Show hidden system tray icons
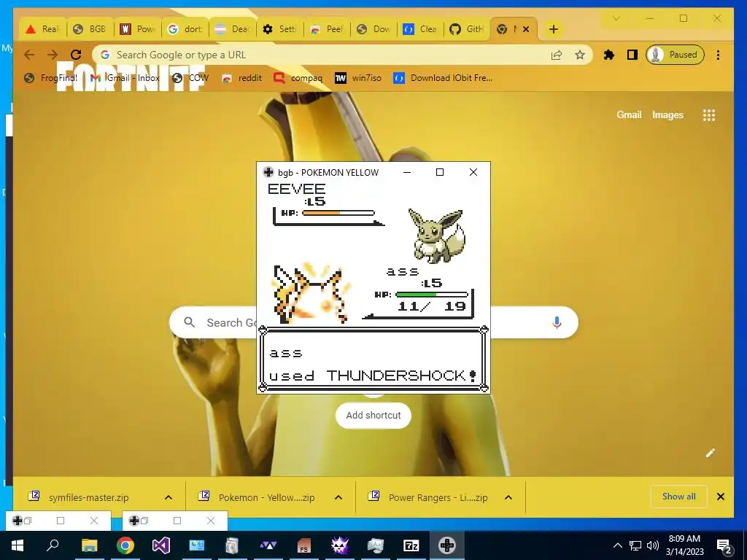Viewport: 747px width, 560px height. (x=617, y=545)
